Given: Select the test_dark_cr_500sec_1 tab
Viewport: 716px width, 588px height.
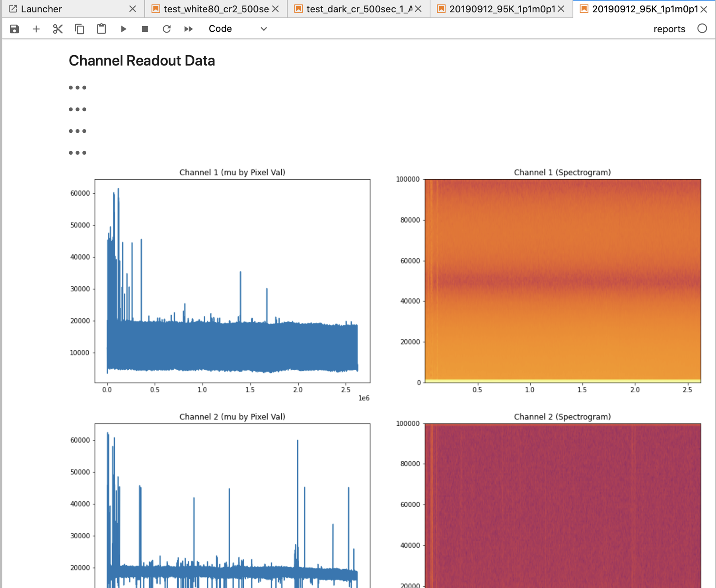Looking at the screenshot, I should coord(359,9).
